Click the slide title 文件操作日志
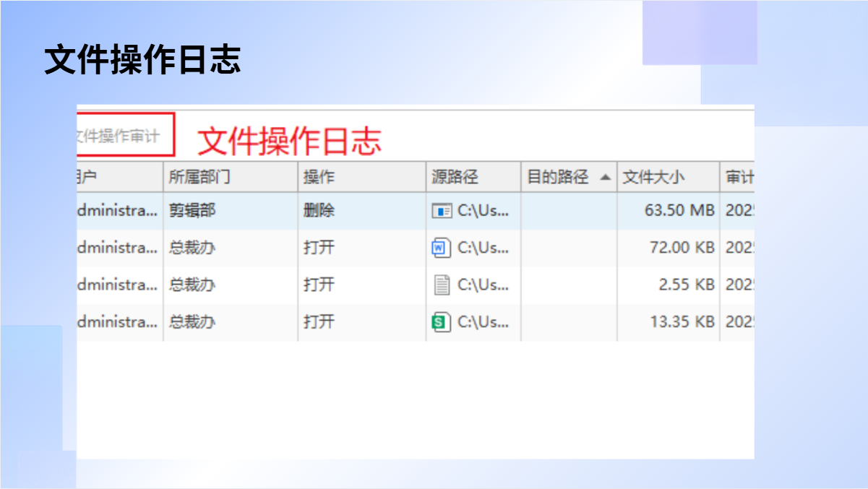Screen dimensions: 868x489 (x=142, y=59)
